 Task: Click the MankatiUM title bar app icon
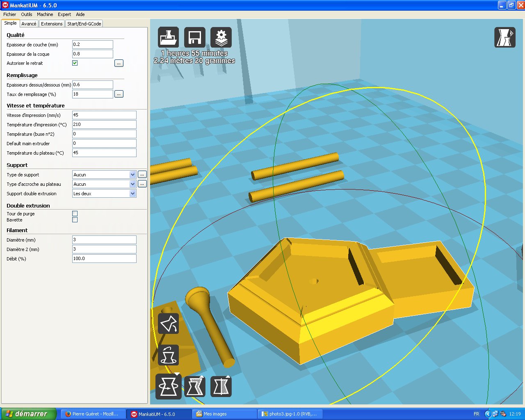(x=5, y=5)
